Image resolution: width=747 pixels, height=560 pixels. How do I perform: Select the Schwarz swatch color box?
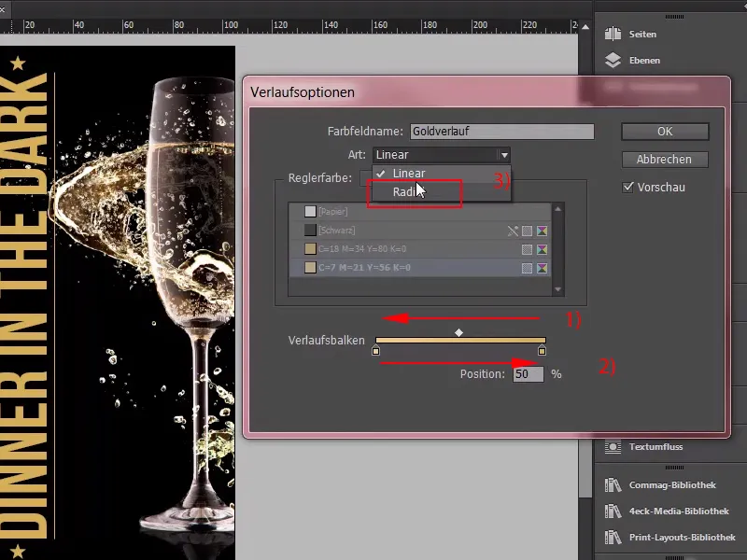coord(310,231)
